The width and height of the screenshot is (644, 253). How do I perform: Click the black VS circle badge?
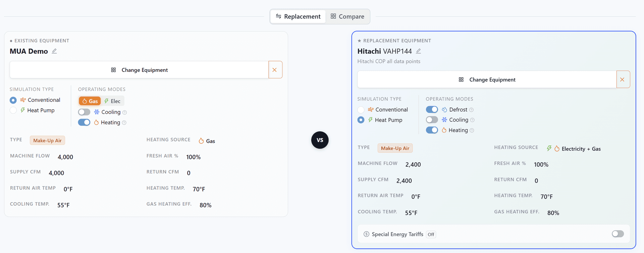point(320,140)
